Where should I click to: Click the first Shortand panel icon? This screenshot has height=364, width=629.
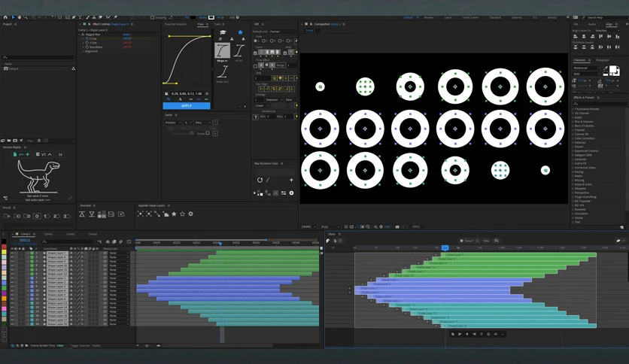coord(82,214)
